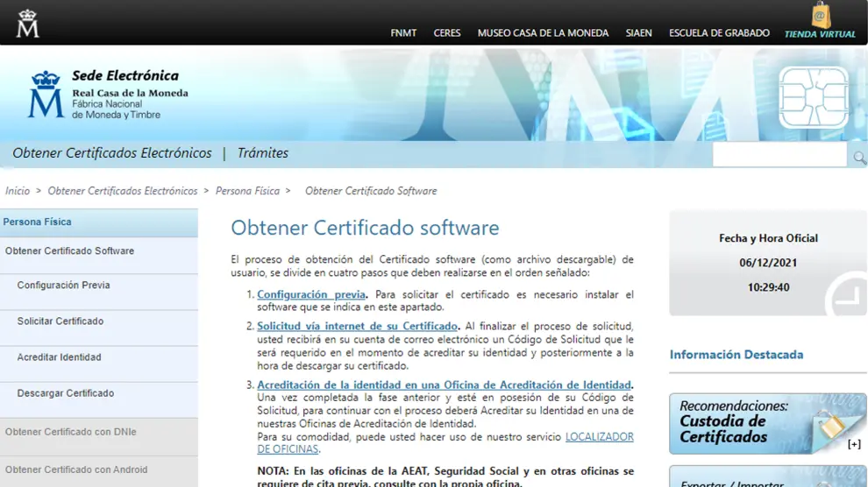This screenshot has width=868, height=487.
Task: Click the Sede Electrónica FNMT logo
Action: coord(105,95)
